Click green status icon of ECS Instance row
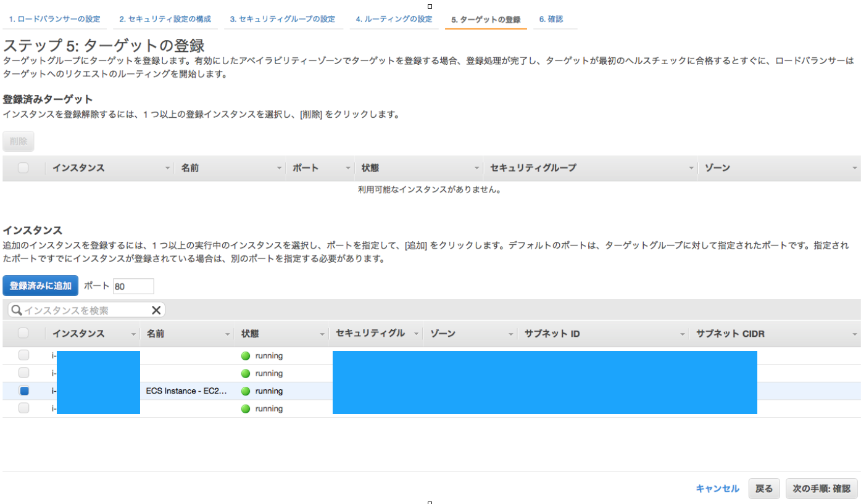 [246, 391]
